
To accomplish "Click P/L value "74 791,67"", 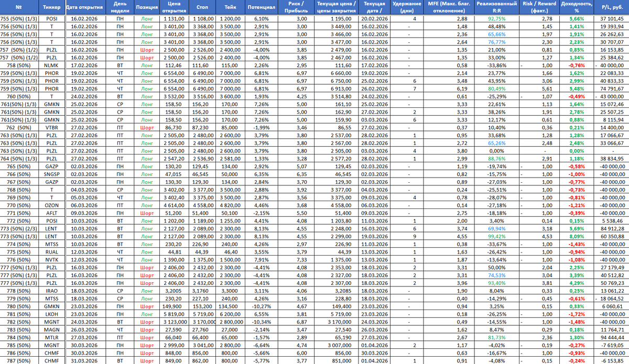I will (612, 89).
